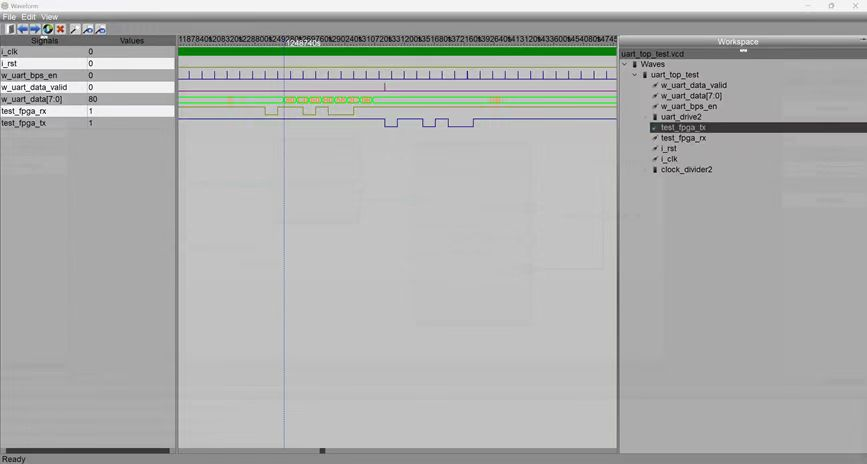Click the circular refresh toolbar icon
This screenshot has height=464, width=867.
(48, 29)
